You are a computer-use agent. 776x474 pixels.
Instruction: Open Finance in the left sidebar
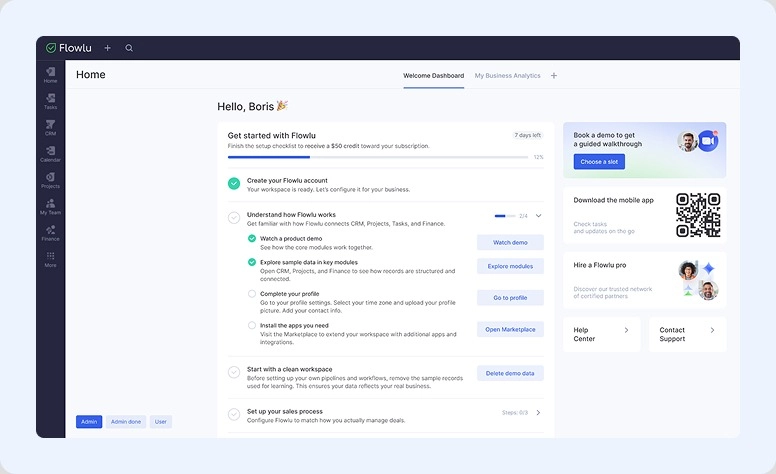(50, 233)
